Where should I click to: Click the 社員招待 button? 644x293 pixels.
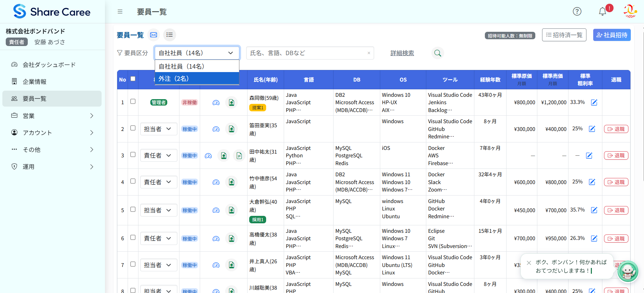612,35
